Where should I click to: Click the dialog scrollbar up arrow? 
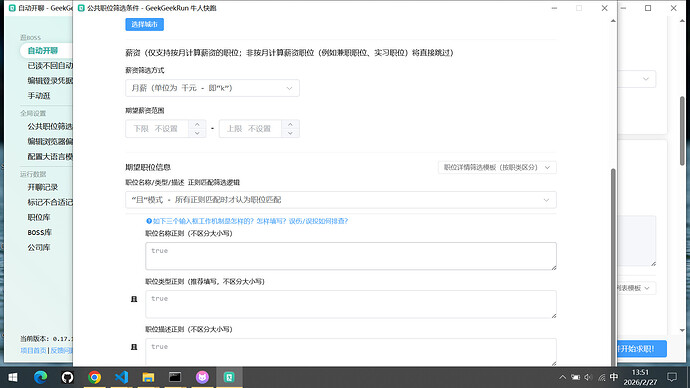(x=613, y=21)
